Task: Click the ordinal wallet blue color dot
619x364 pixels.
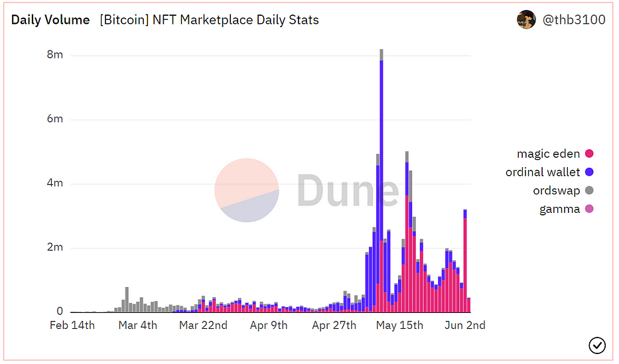Action: tap(589, 172)
